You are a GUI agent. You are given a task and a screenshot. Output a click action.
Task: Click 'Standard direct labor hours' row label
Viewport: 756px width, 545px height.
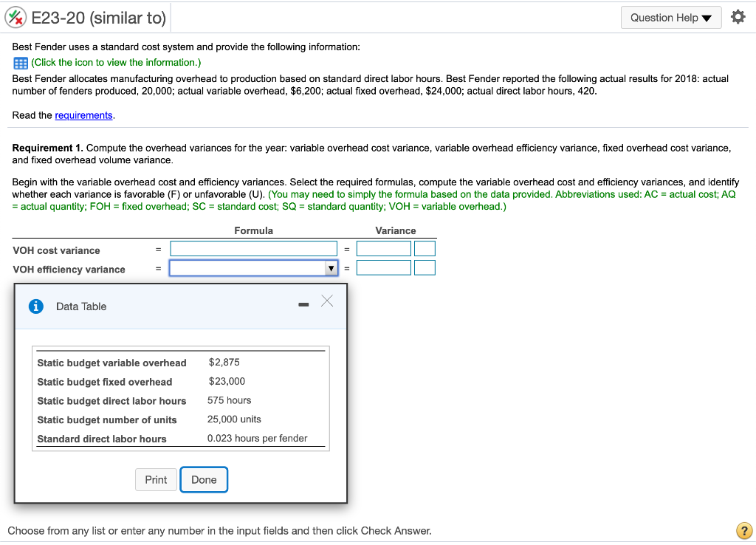click(102, 439)
